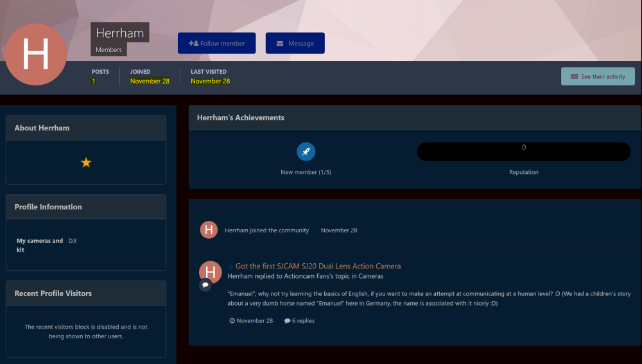
Task: Click the Members group badge
Action: (108, 49)
